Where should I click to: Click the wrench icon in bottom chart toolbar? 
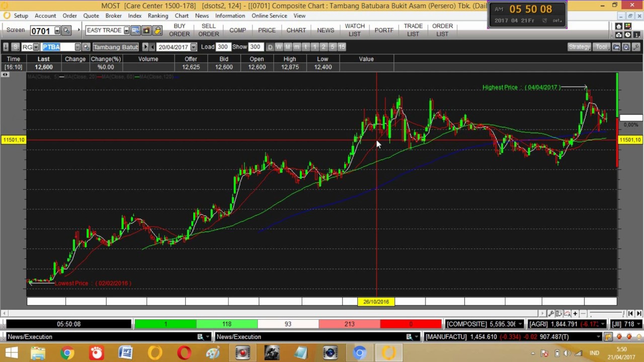pos(551,313)
